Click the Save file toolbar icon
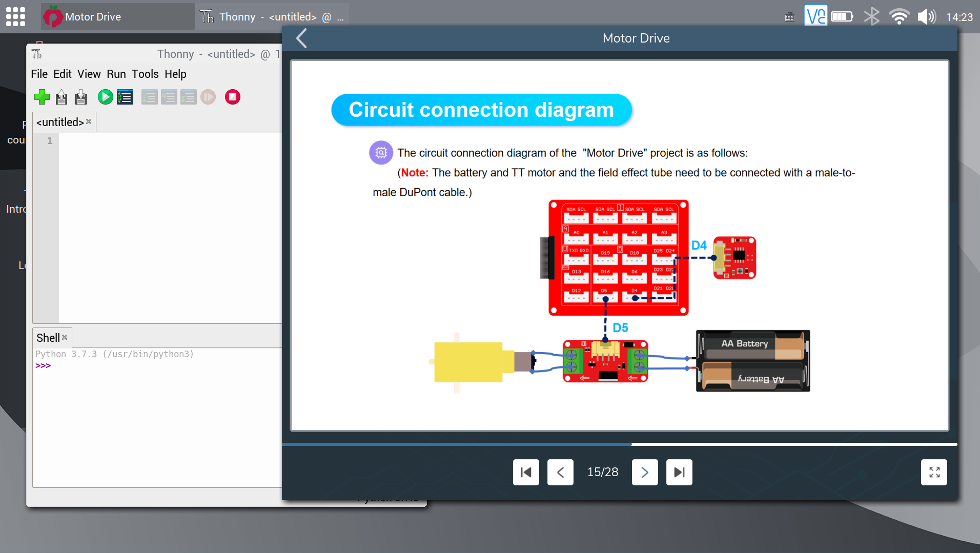This screenshot has height=553, width=980. tap(81, 97)
